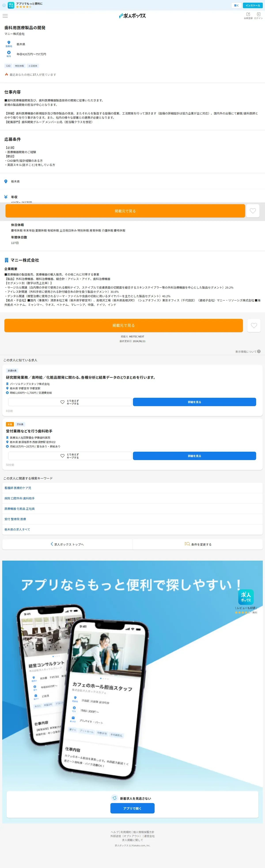This screenshot has height=868, width=265.
Task: Click 詳細を見る for the 歯科助手 job
Action: [194, 456]
